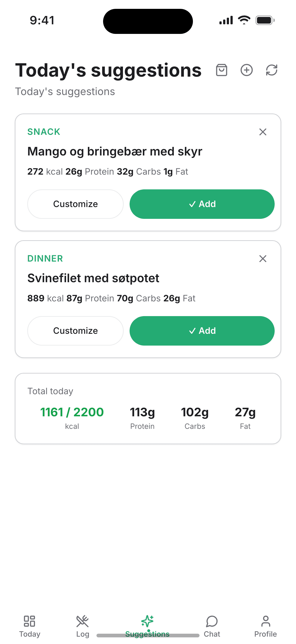Open the Log tab
Image resolution: width=296 pixels, height=644 pixels.
[x=83, y=627]
